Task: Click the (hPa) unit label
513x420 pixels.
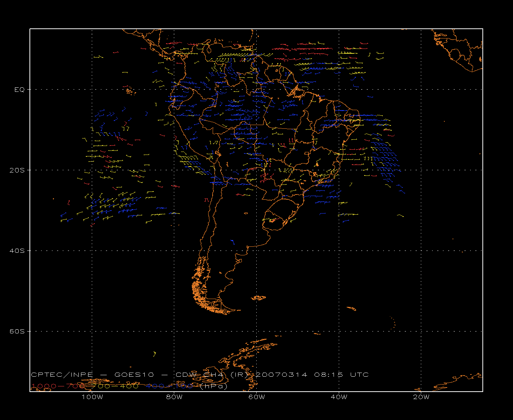Action: 213,386
